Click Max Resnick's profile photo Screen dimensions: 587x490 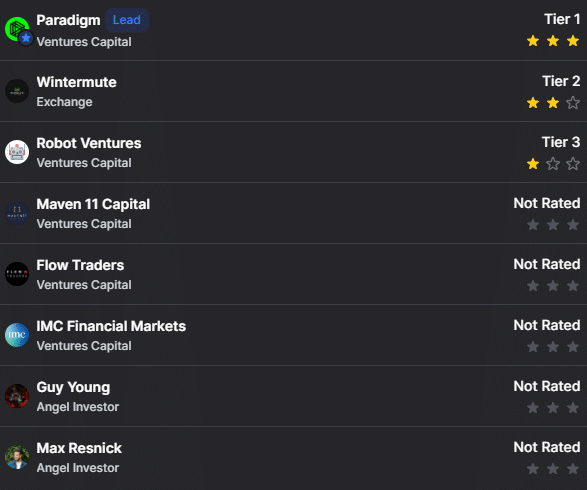click(17, 457)
